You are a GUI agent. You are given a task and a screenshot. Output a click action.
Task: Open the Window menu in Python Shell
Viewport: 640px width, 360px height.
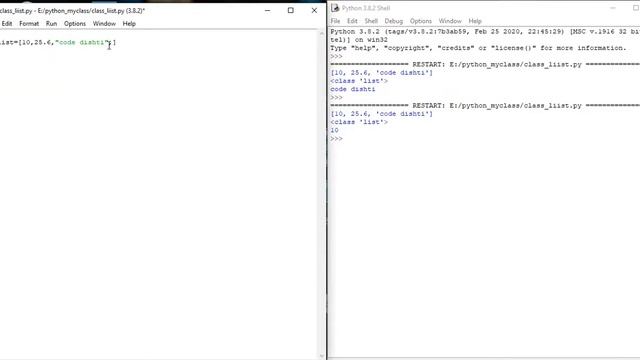[450, 21]
